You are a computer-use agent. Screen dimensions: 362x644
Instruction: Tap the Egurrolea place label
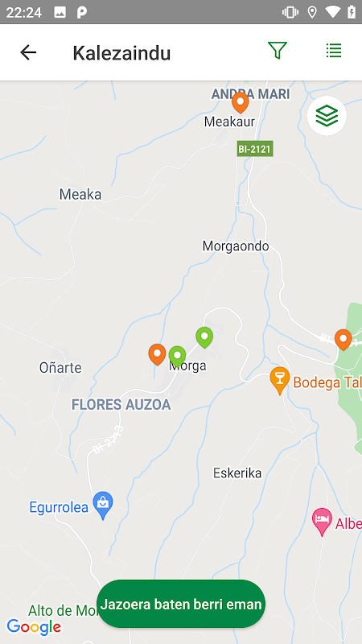coord(59,508)
